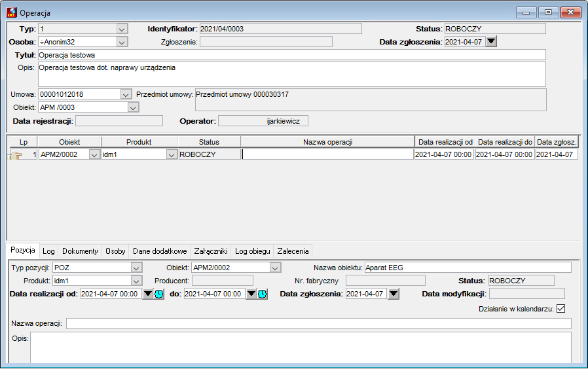Click the empty Zgłoszenie field
588x369 pixels.
coord(266,42)
